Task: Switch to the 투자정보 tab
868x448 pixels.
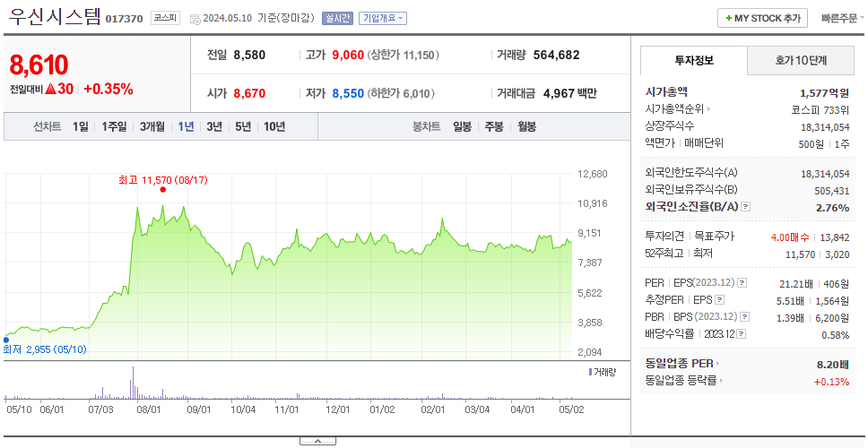Action: (694, 60)
